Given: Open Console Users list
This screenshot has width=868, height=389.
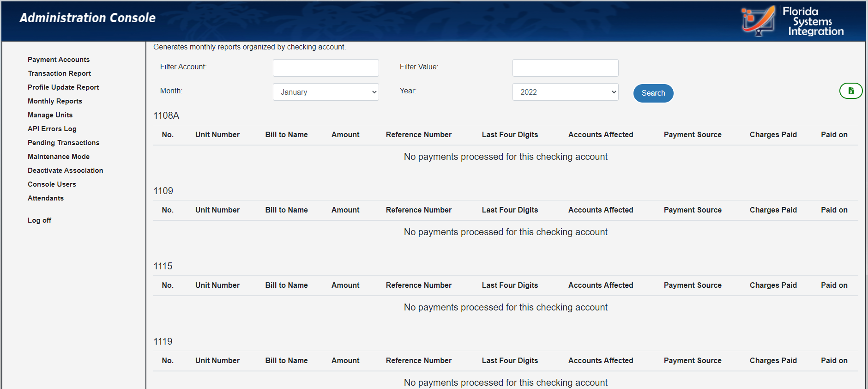Looking at the screenshot, I should coord(52,184).
